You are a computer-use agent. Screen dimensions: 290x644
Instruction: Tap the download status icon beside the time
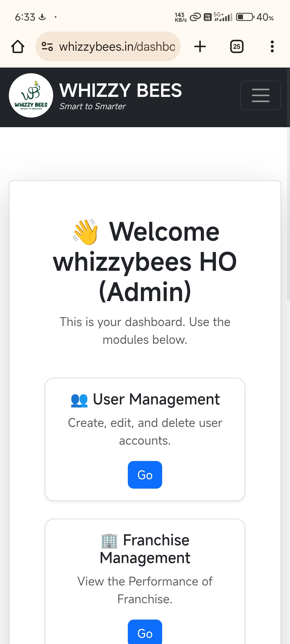pyautogui.click(x=42, y=17)
